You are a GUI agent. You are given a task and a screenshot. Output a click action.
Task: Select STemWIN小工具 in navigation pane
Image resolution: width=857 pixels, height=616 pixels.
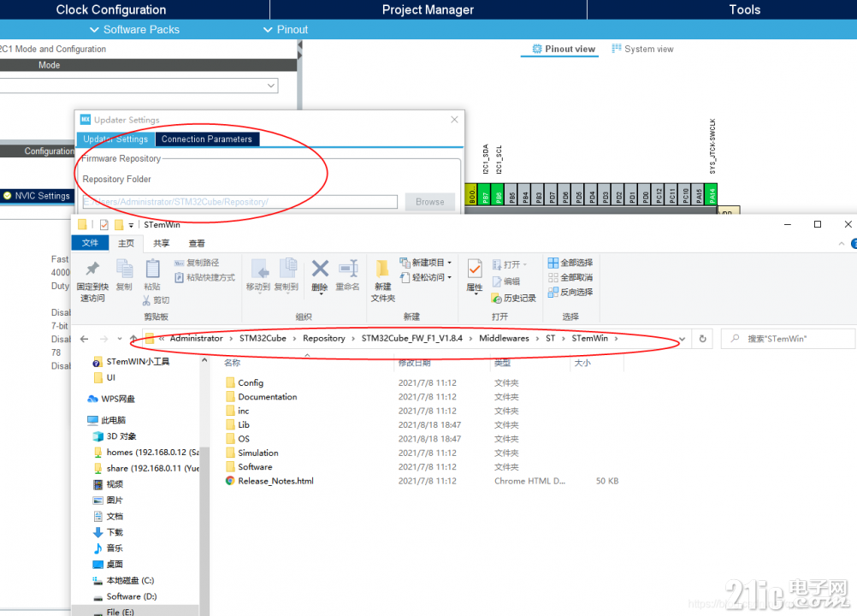click(138, 362)
